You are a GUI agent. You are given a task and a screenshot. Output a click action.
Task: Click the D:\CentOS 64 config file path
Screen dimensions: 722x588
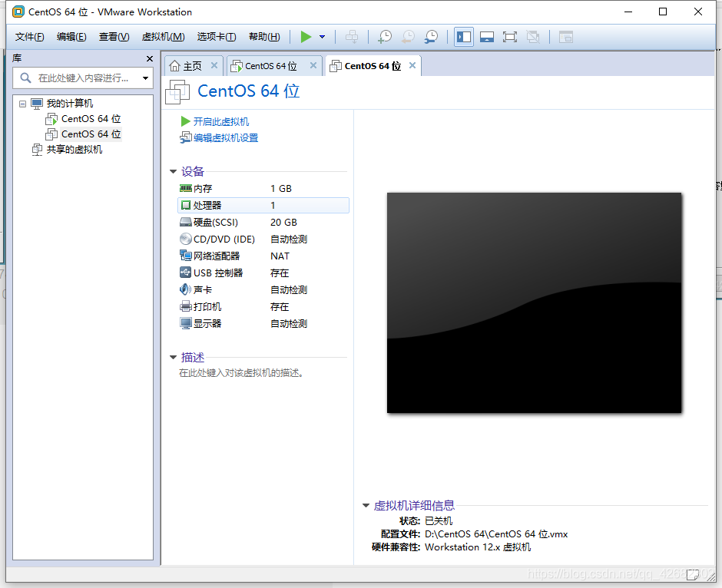(496, 534)
